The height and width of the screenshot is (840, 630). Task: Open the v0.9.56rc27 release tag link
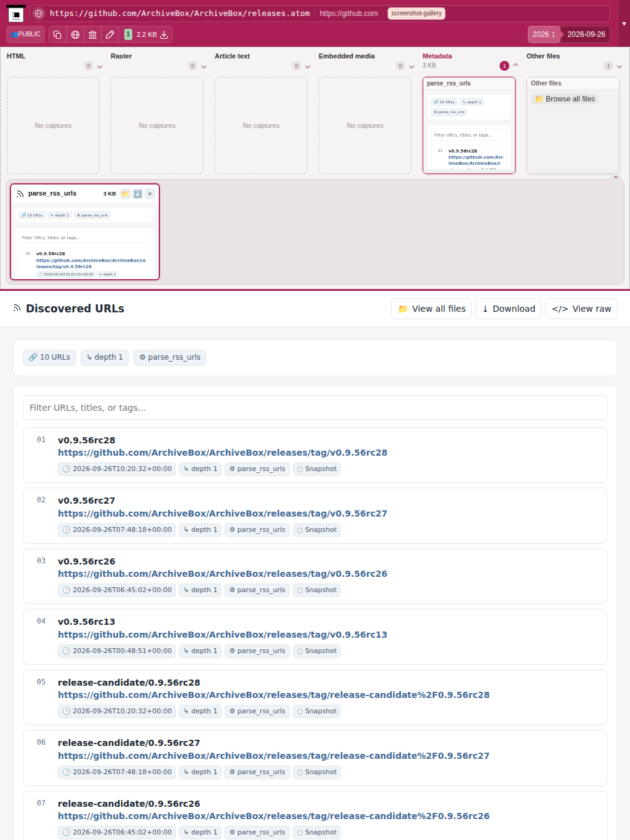click(223, 513)
